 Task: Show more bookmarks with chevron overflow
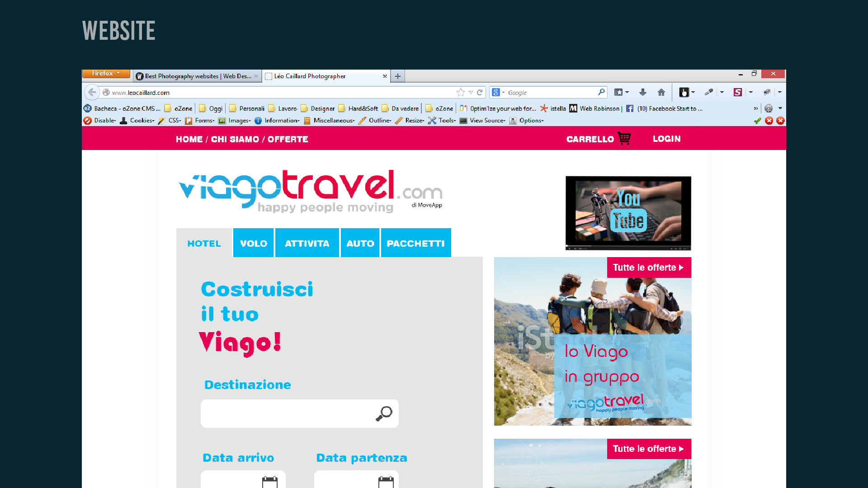(x=755, y=108)
